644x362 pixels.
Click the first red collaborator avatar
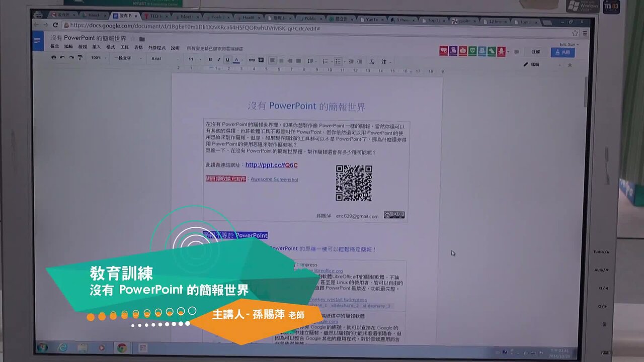click(x=444, y=51)
